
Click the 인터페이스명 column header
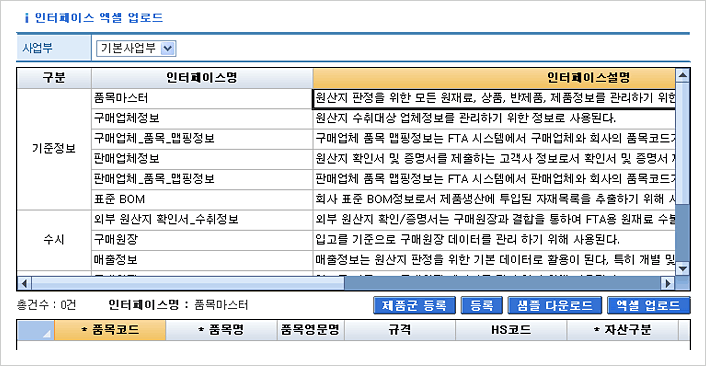(202, 78)
